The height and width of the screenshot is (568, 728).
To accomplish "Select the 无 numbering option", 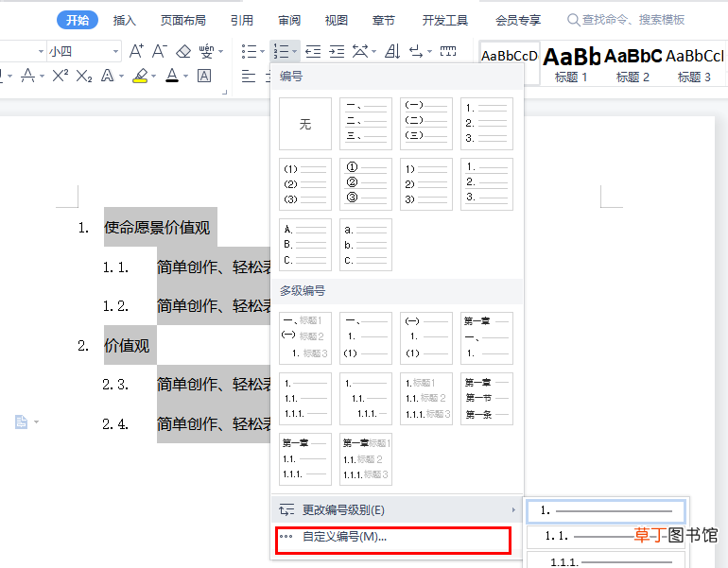I will click(305, 124).
